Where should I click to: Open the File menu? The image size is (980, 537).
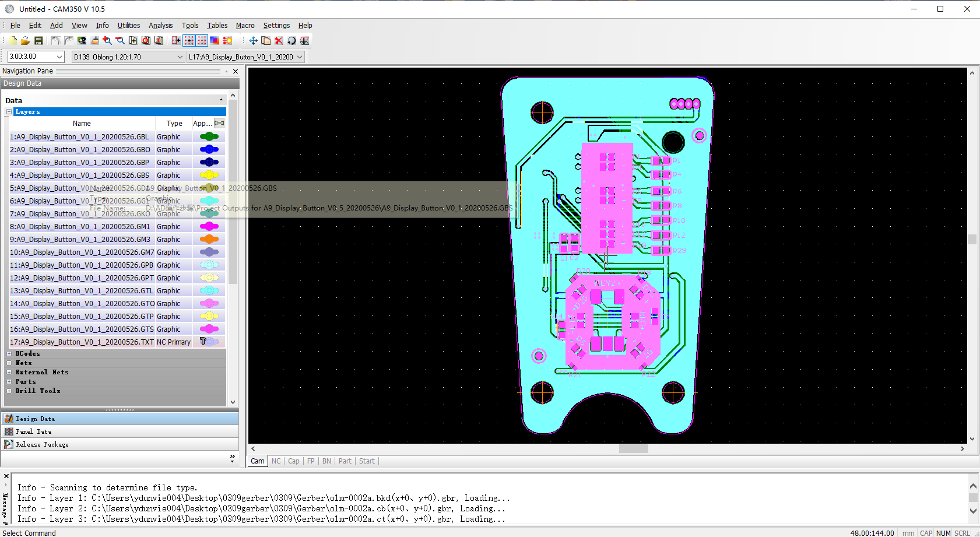15,25
